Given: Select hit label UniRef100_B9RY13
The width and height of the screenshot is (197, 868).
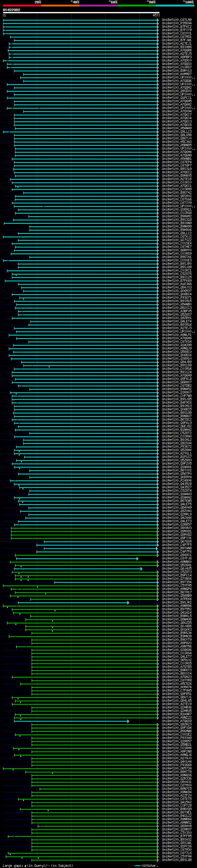Looking at the screenshot, I should pyautogui.click(x=176, y=71).
